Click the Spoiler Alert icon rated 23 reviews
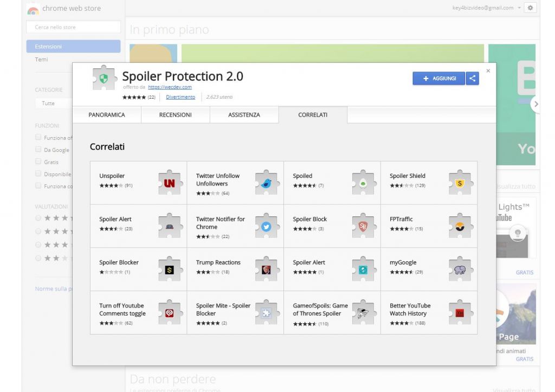555x392 pixels. point(170,226)
